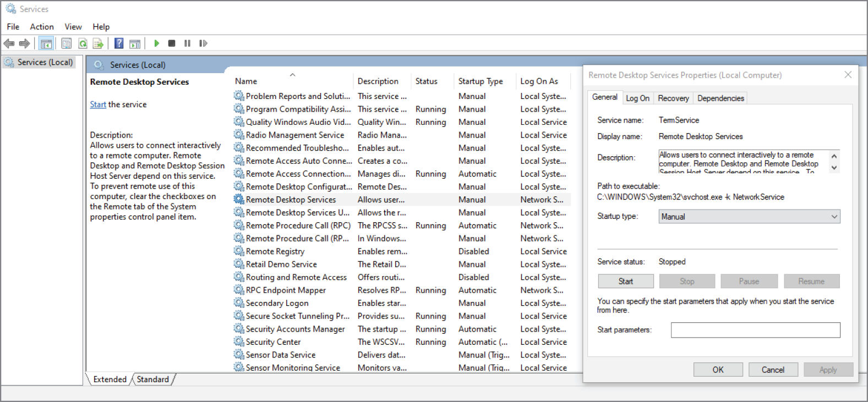Click the Restart Service toolbar icon

[203, 43]
